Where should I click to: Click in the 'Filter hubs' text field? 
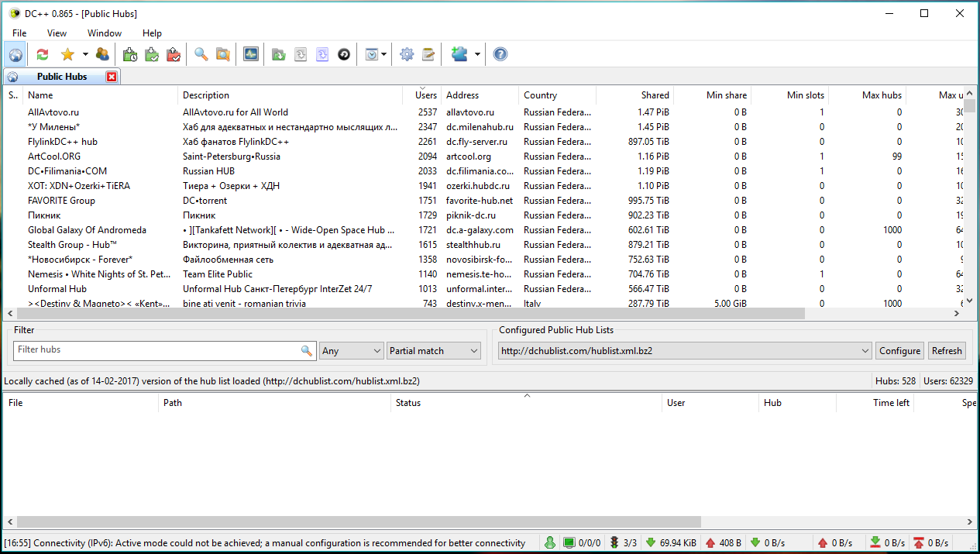point(155,350)
